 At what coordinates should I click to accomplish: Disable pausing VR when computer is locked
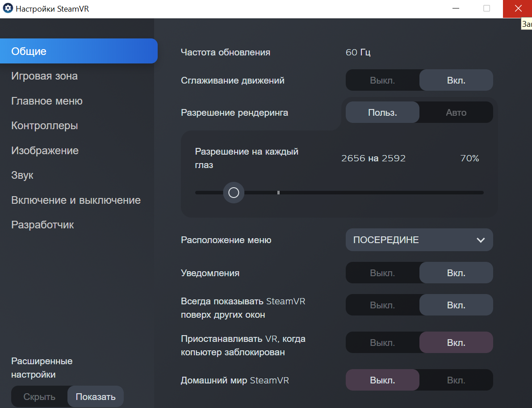pos(382,343)
